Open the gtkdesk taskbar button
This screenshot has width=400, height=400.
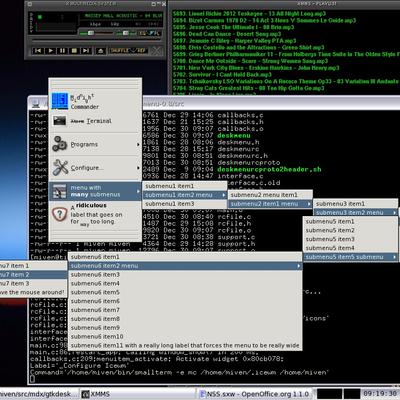pyautogui.click(x=39, y=394)
